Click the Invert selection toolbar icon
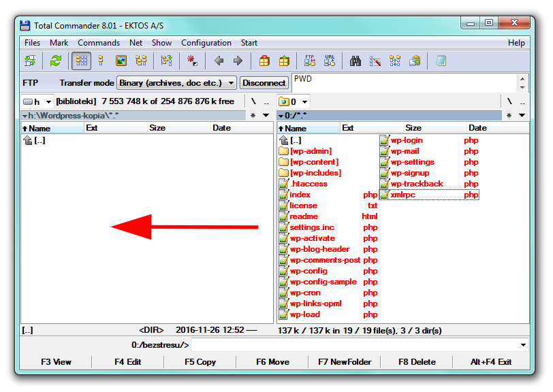Viewport: 553px width, 392px height. point(192,61)
